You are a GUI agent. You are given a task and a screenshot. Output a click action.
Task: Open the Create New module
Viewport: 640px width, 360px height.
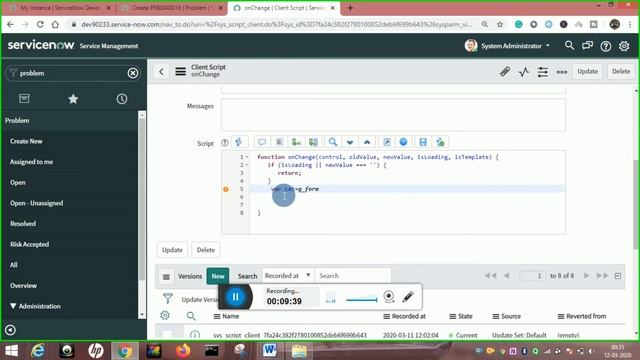click(26, 141)
